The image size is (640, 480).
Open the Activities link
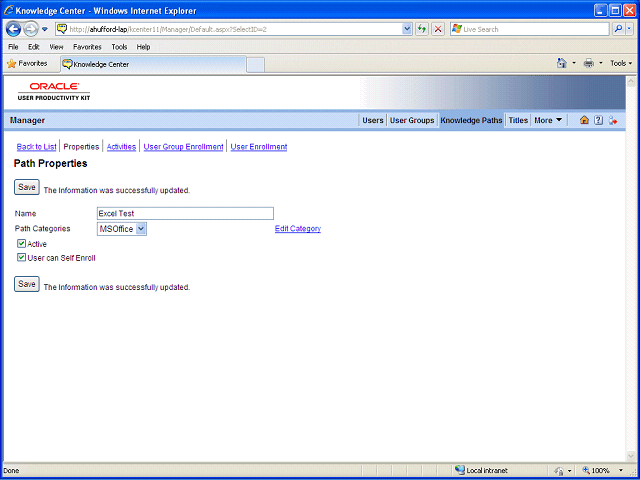pos(121,147)
